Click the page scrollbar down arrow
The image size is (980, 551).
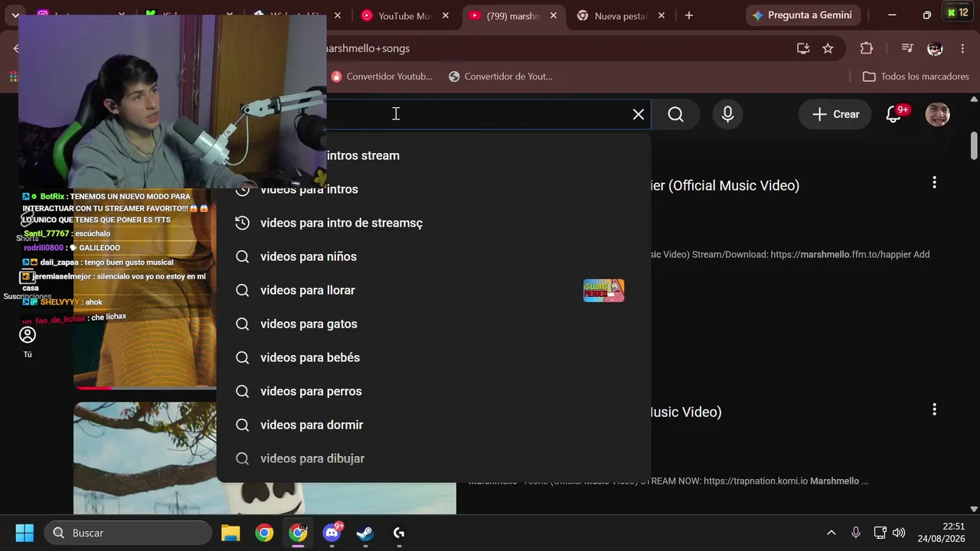[974, 508]
